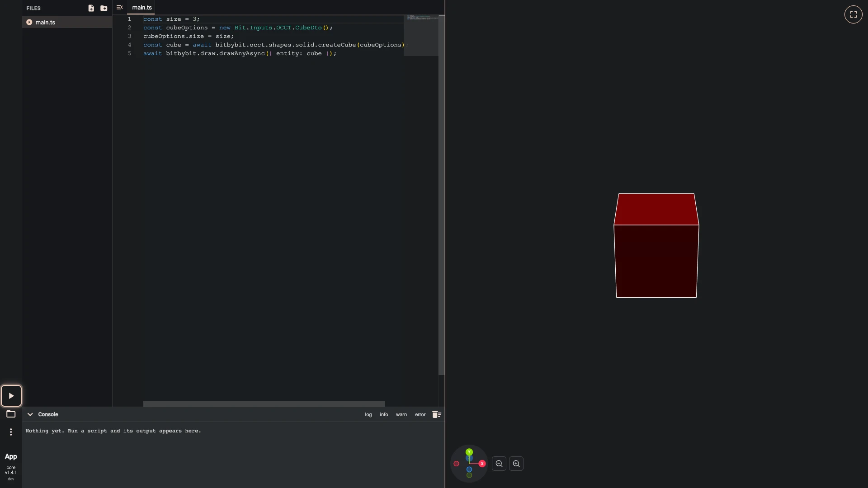Image resolution: width=868 pixels, height=488 pixels.
Task: Click the Console panel title
Action: pos(48,414)
